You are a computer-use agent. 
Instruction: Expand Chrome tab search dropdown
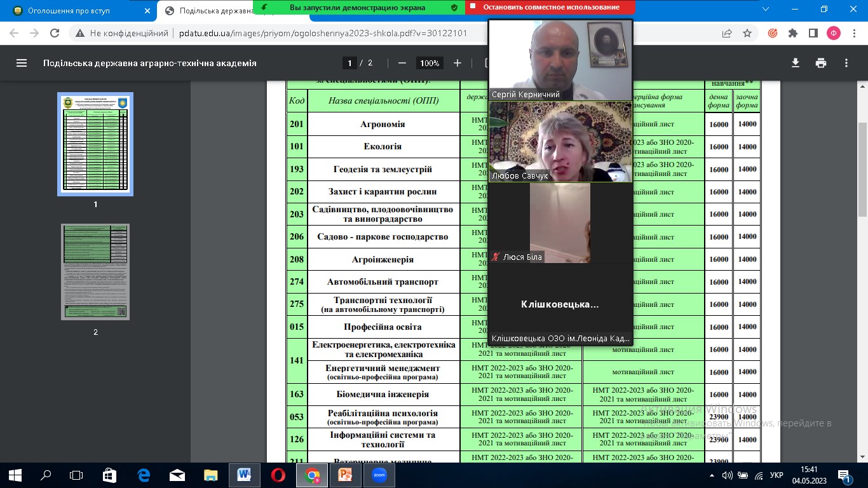pyautogui.click(x=765, y=9)
